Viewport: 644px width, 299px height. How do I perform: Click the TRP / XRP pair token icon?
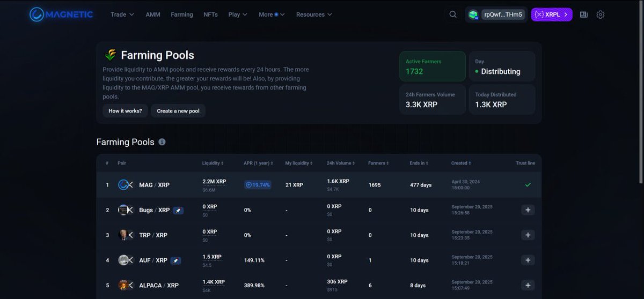[x=126, y=235]
